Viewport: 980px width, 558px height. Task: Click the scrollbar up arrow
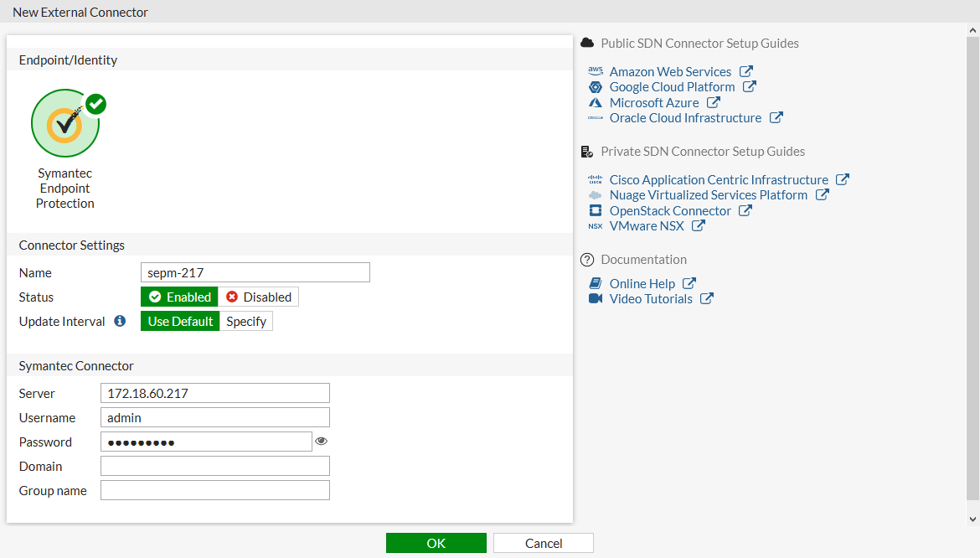[x=972, y=29]
